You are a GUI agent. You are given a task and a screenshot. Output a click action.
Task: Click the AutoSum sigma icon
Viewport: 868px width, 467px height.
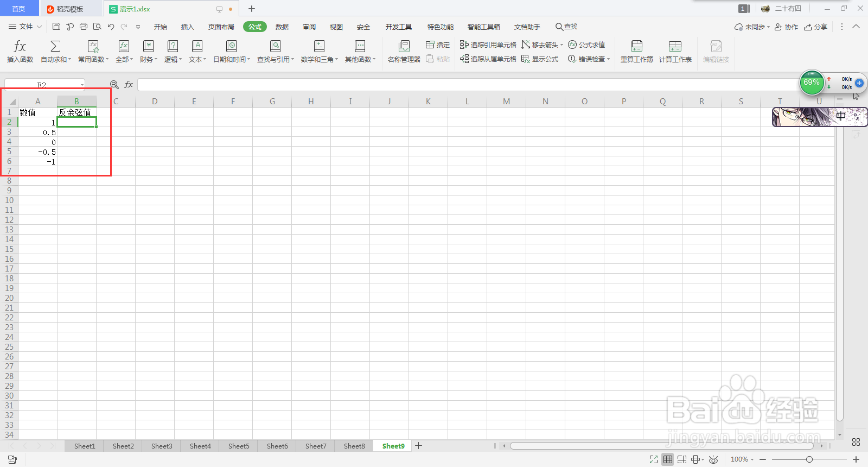coord(55,47)
